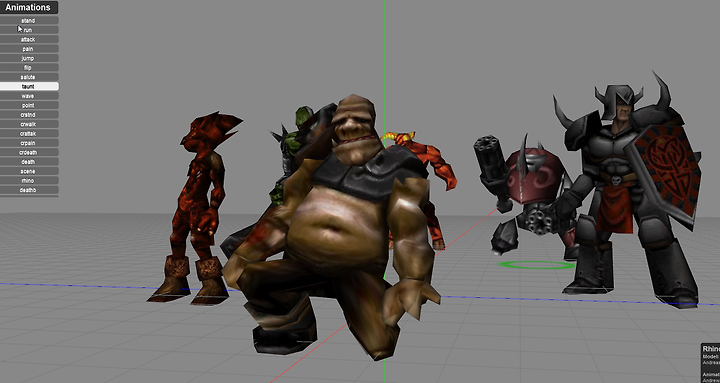720x383 pixels.
Task: Select the death animation
Action: tap(29, 162)
